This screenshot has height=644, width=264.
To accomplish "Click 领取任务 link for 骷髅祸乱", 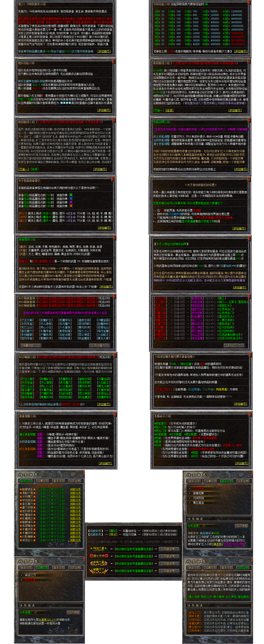I will (x=75, y=489).
